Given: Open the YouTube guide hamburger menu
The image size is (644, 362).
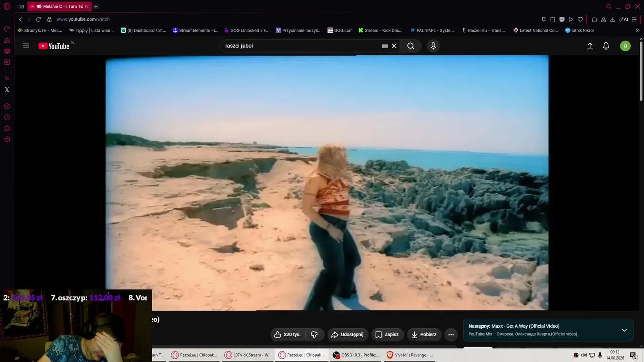Looking at the screenshot, I should tap(26, 46).
